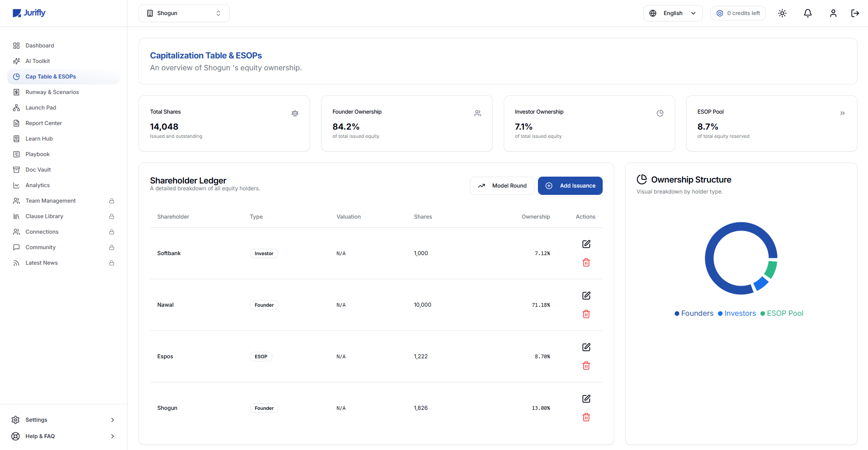Edit the Shogun shareholder row
The width and height of the screenshot is (868, 450).
click(586, 399)
